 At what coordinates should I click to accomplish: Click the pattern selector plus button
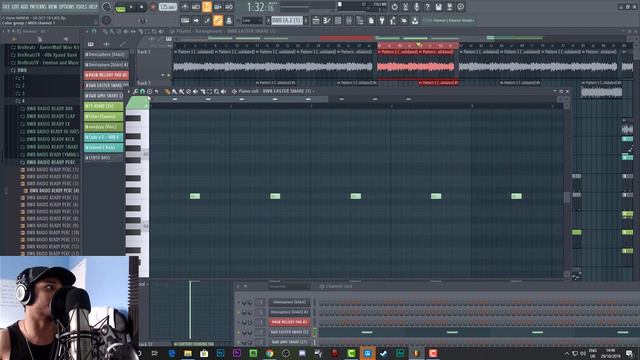(x=306, y=20)
